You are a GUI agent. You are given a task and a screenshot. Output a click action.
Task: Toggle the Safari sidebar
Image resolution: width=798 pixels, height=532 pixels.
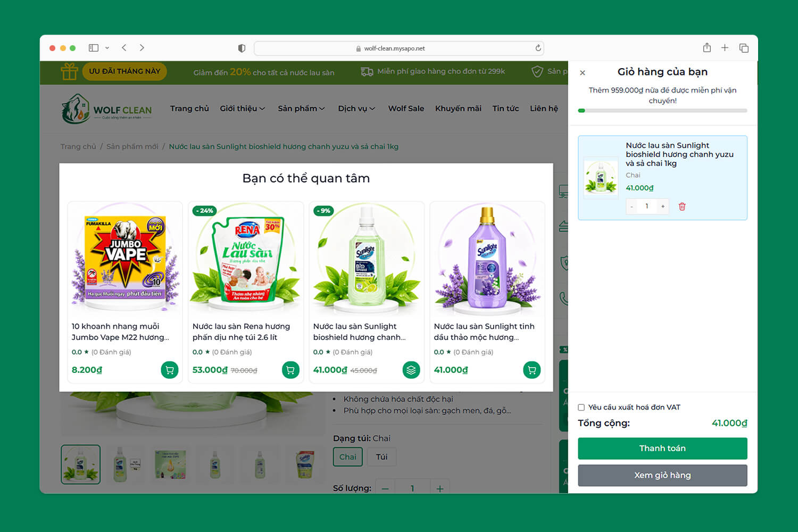(x=94, y=48)
